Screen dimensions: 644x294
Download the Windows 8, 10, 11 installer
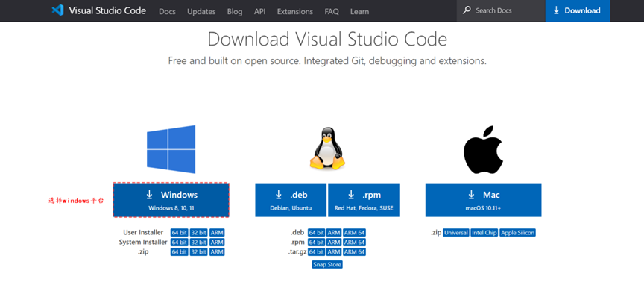[x=171, y=200]
